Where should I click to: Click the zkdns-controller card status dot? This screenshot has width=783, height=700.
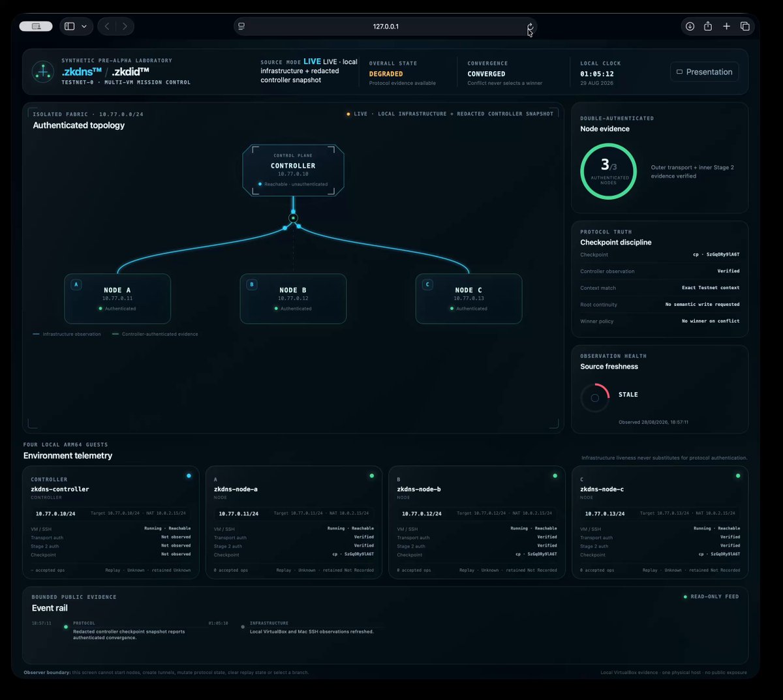pyautogui.click(x=189, y=476)
